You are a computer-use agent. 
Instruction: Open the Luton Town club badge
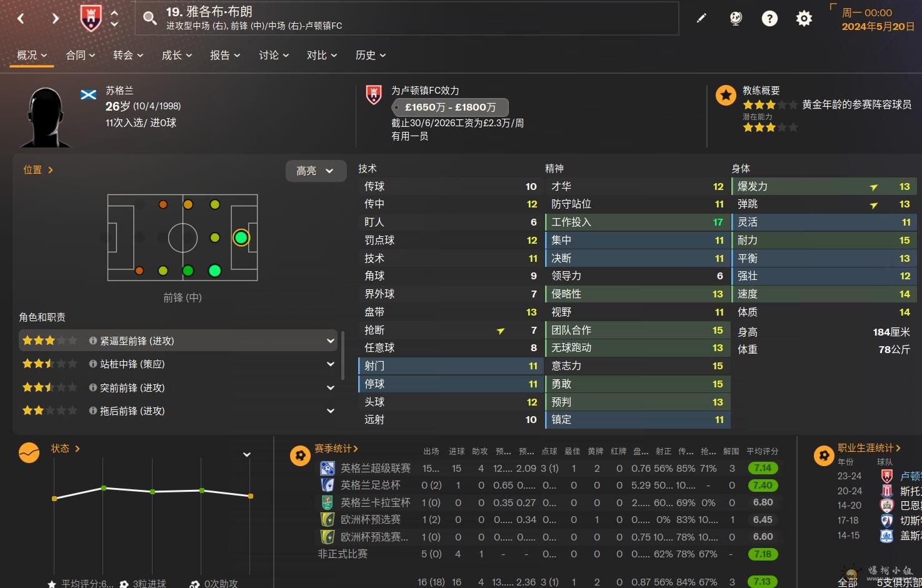(91, 17)
